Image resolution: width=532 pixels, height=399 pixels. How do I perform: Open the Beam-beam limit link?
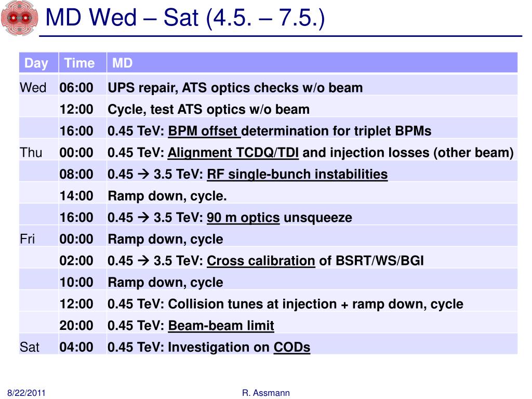tap(221, 326)
